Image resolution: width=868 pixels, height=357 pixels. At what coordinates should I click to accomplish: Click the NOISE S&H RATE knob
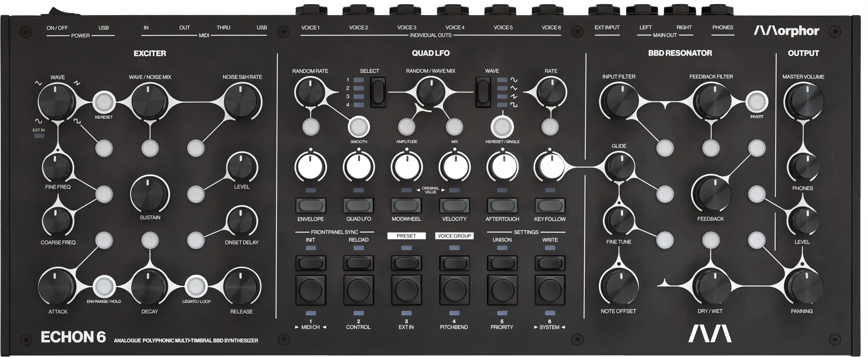[x=242, y=102]
